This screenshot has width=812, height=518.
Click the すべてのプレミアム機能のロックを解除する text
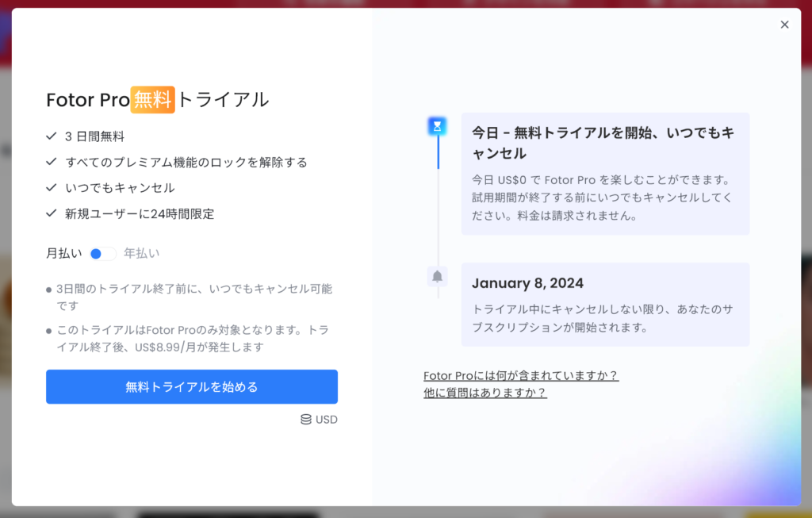coord(186,162)
